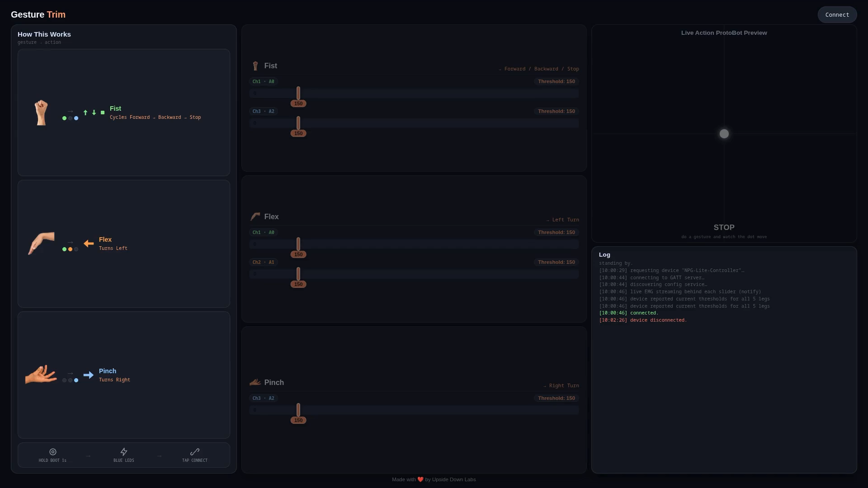Click the Blue LEDs lightning bolt icon

point(124,452)
